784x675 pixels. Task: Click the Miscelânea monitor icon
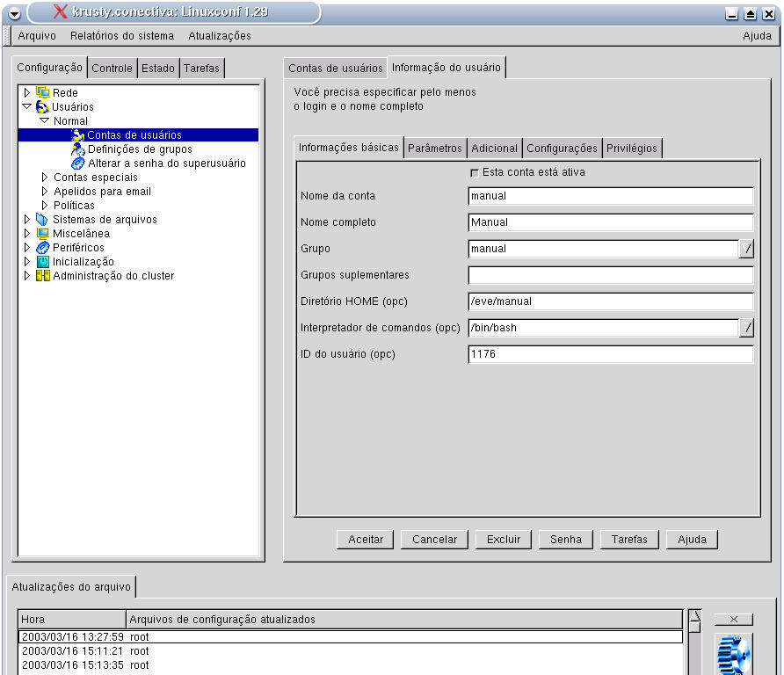(x=43, y=234)
